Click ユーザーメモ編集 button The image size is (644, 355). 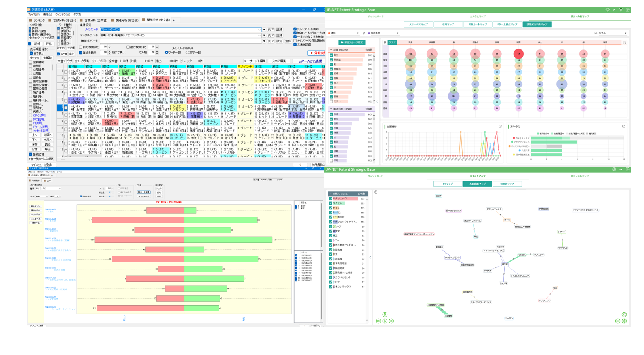pyautogui.click(x=254, y=61)
